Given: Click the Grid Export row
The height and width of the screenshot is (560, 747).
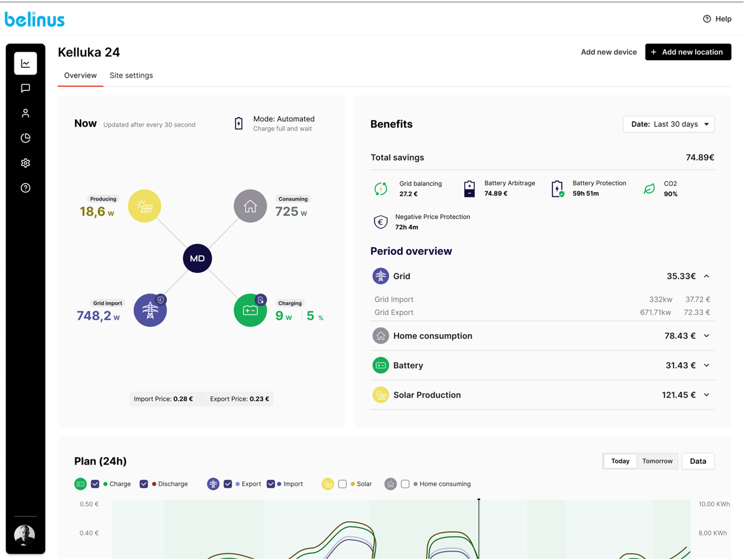Looking at the screenshot, I should pos(542,313).
